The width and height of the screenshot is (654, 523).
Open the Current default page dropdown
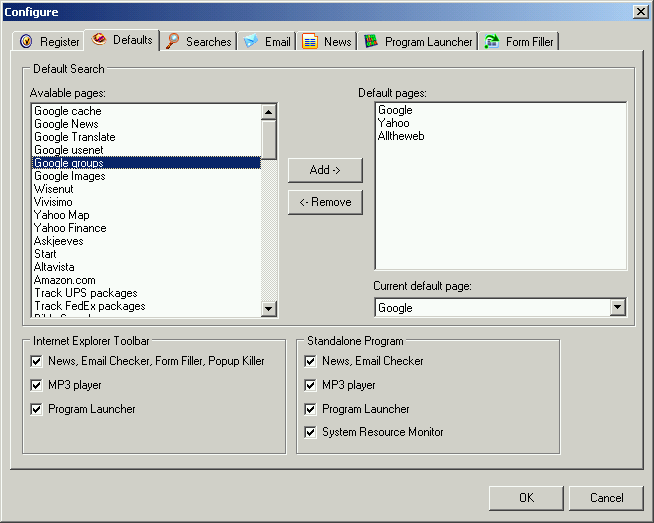pyautogui.click(x=618, y=308)
